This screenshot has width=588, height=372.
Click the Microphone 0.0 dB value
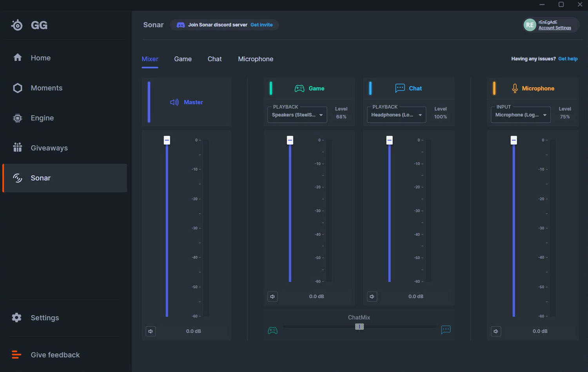pos(540,331)
